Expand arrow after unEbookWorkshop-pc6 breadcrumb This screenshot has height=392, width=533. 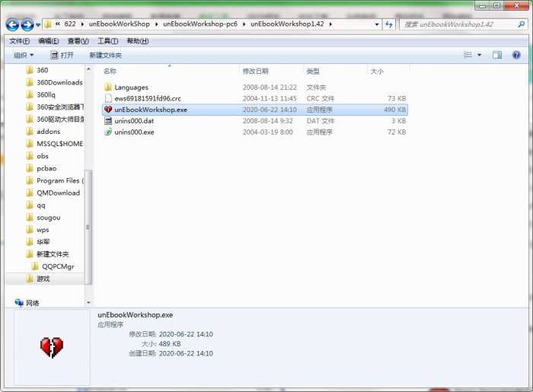[244, 24]
